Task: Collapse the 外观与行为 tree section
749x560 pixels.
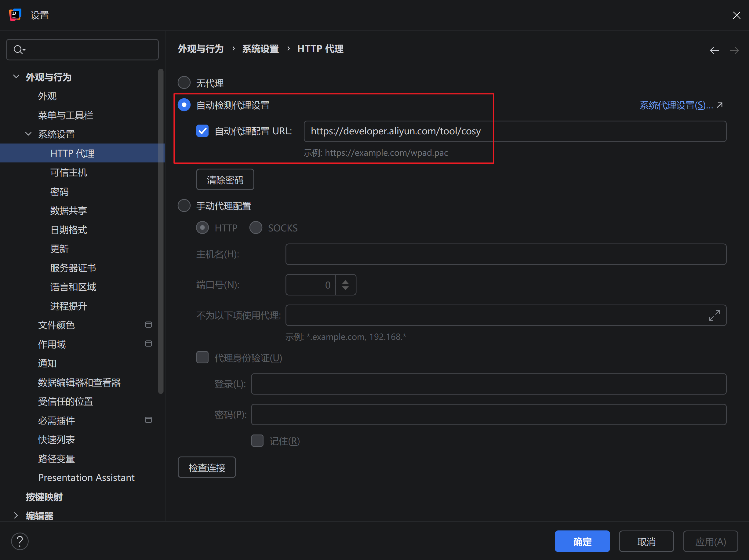Action: pos(16,77)
